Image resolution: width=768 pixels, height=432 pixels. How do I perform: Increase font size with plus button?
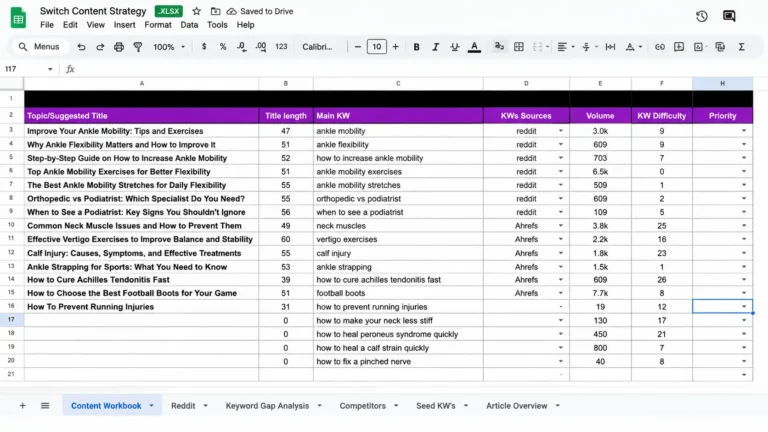(x=395, y=47)
